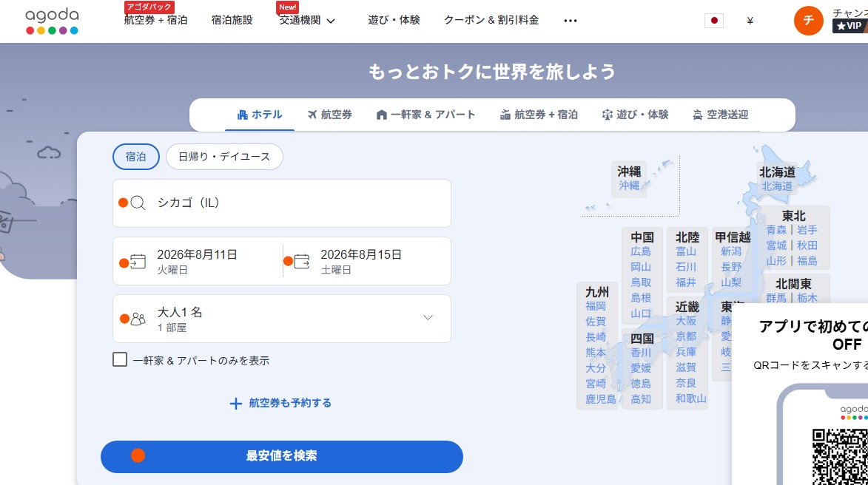This screenshot has width=868, height=485.
Task: Select 秋田 in the 東北 region
Action: click(x=807, y=245)
